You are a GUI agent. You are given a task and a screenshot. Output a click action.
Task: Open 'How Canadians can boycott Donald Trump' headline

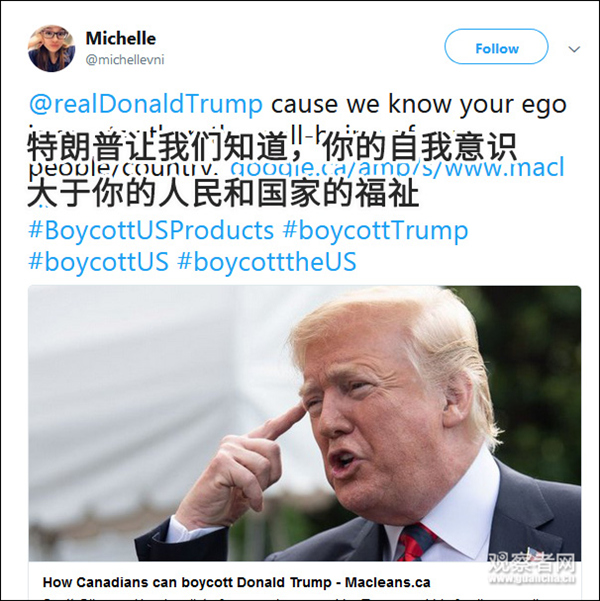pos(187,582)
